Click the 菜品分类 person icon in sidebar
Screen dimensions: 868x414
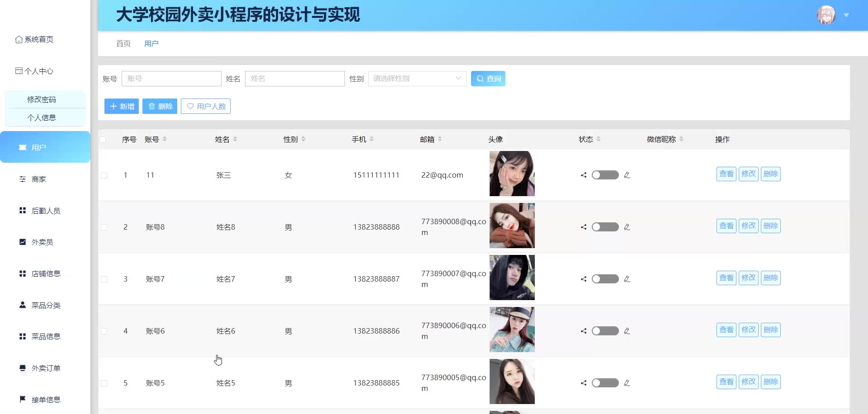(23, 305)
